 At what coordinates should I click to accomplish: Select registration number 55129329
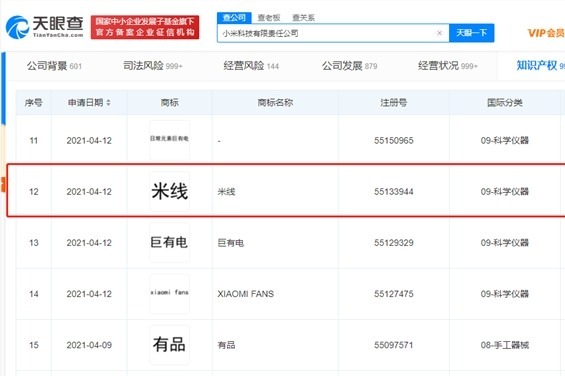pyautogui.click(x=393, y=243)
